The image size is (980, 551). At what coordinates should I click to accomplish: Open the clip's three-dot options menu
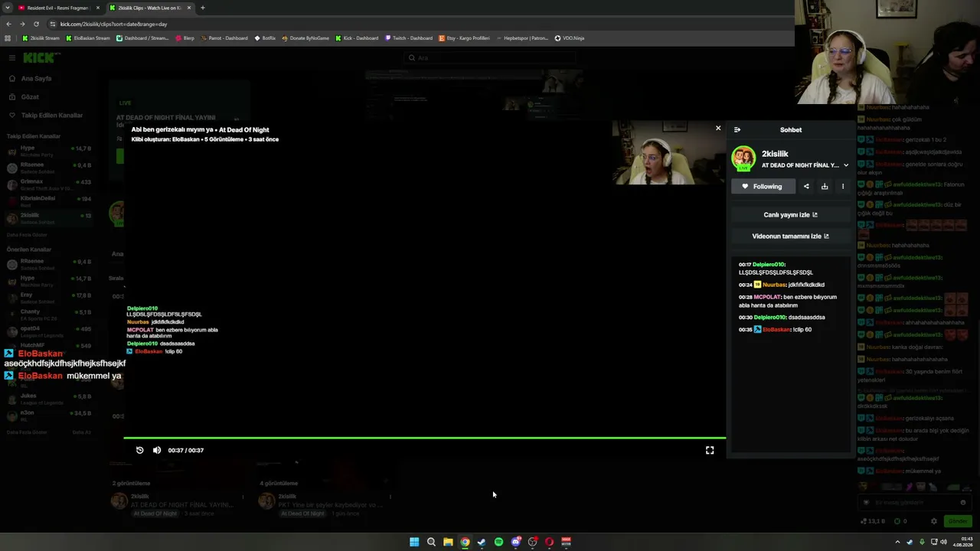click(843, 186)
